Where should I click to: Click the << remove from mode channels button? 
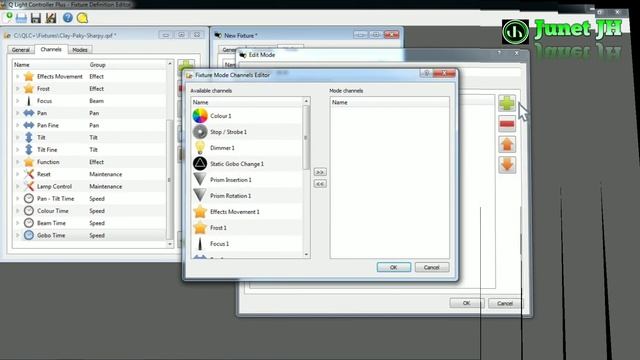[320, 184]
